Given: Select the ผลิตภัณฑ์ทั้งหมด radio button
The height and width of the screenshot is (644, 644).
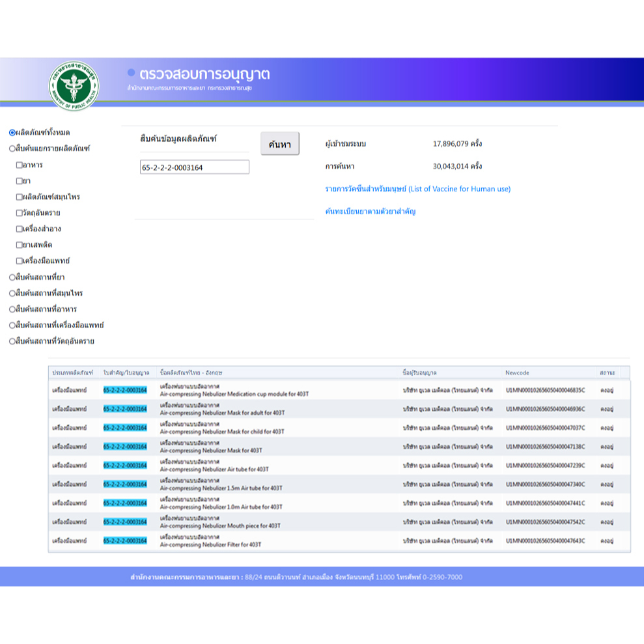Looking at the screenshot, I should point(12,133).
